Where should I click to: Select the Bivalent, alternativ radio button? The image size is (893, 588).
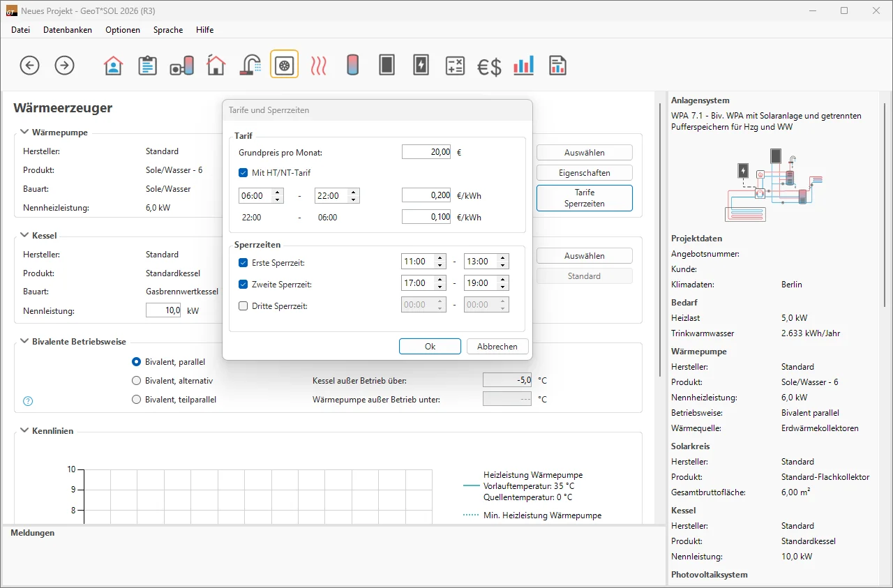(137, 381)
